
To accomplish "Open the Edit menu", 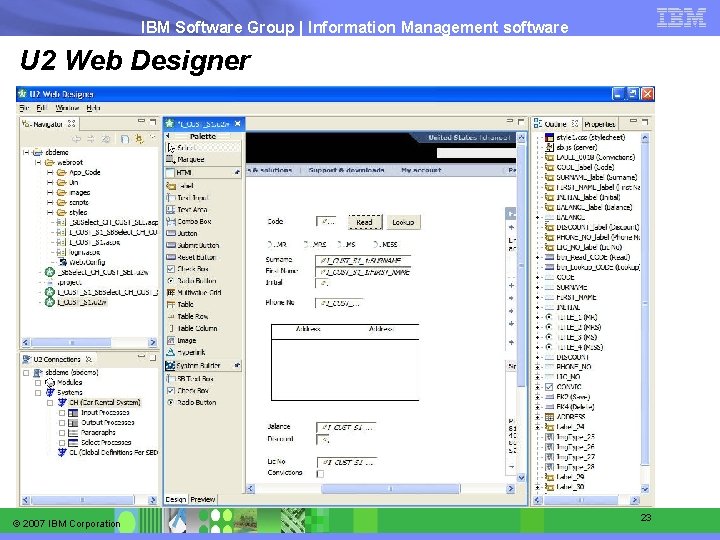I will click(x=41, y=108).
